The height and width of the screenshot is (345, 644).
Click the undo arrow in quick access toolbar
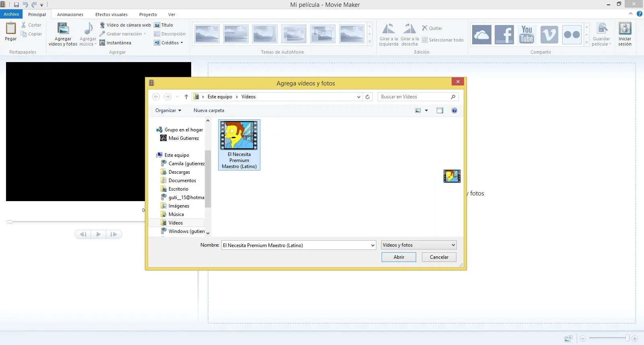25,5
